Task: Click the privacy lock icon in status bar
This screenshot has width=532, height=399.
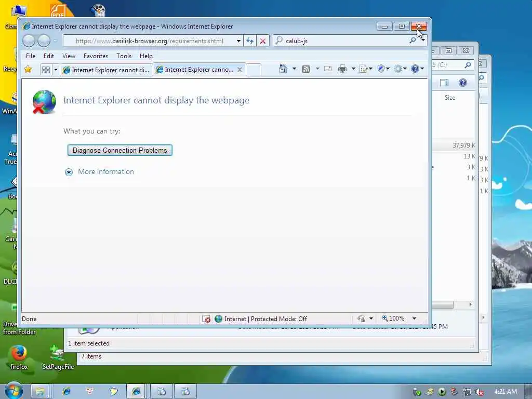Action: click(x=362, y=318)
